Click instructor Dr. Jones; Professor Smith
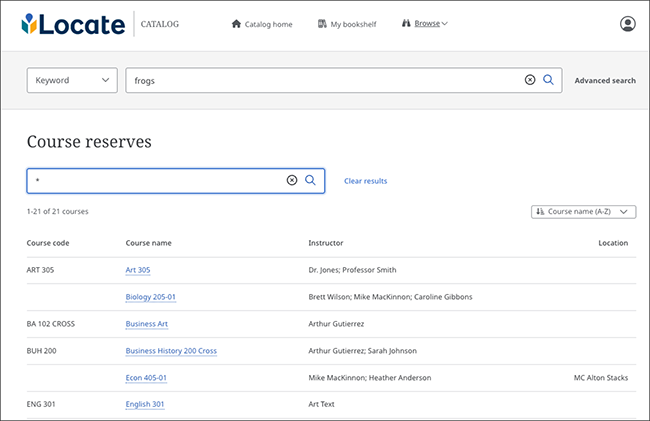Screen dimensions: 650x421 [352, 270]
